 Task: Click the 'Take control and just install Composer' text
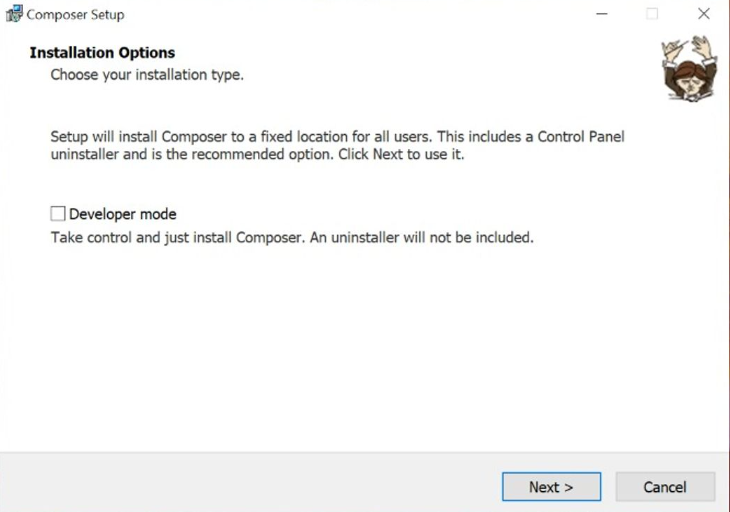click(170, 238)
